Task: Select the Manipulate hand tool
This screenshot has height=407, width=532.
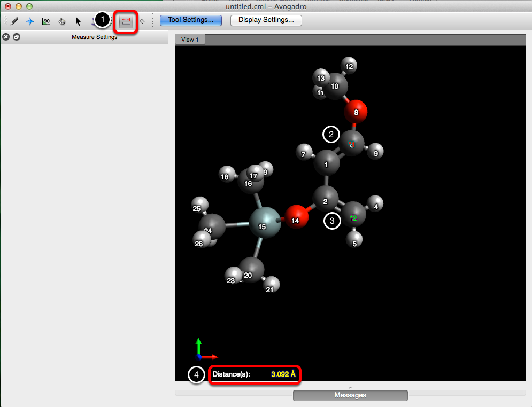Action: [62, 21]
